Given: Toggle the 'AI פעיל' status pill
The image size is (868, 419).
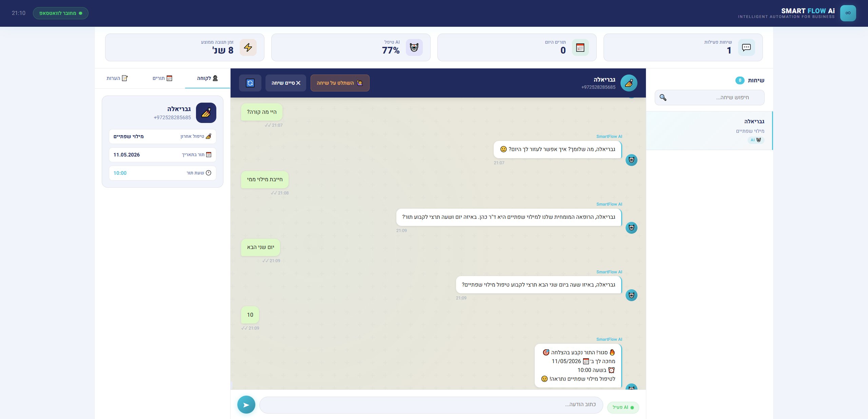Looking at the screenshot, I should [623, 407].
